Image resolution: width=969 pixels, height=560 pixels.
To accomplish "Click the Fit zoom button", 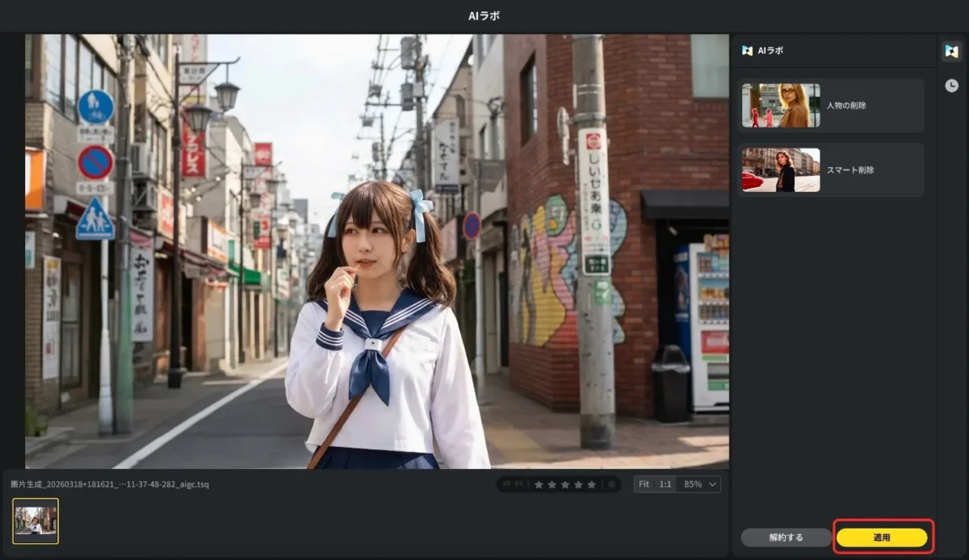I will (x=644, y=484).
